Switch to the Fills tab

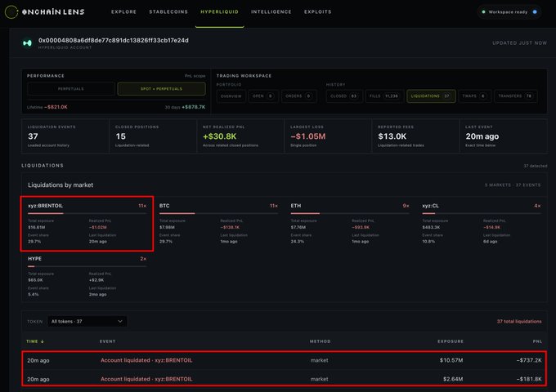coord(384,96)
